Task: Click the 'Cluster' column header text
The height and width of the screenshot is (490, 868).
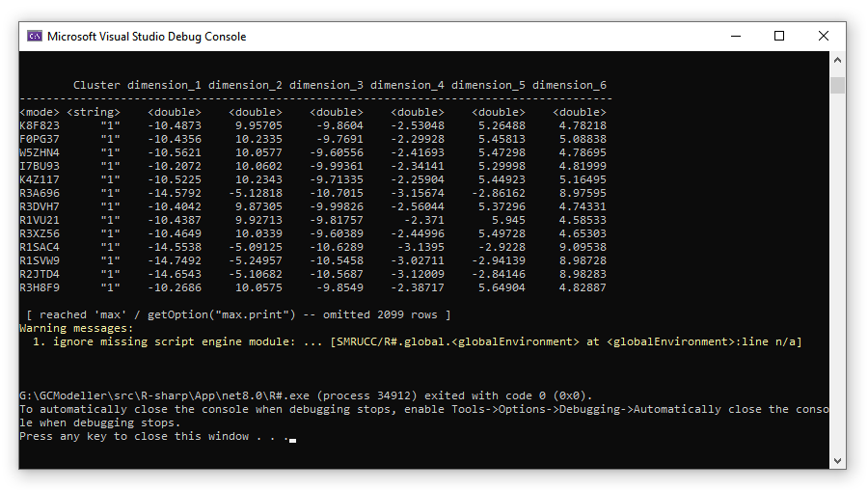Action: pyautogui.click(x=96, y=86)
